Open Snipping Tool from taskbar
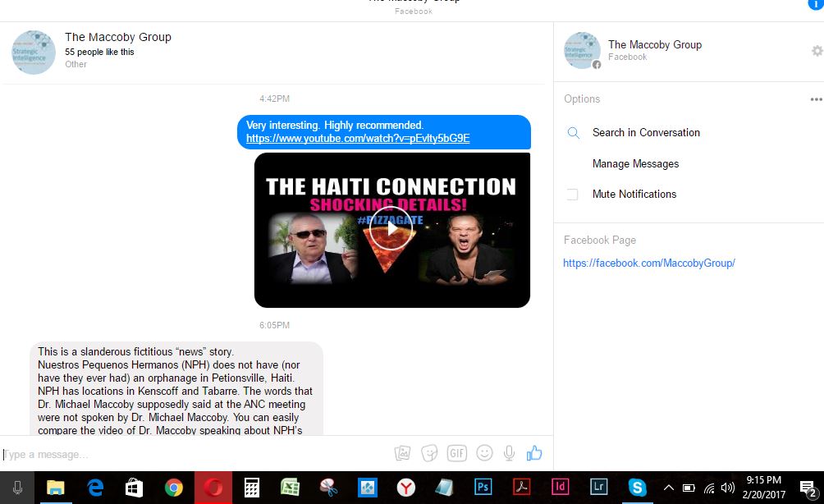The height and width of the screenshot is (504, 824). coord(328,488)
